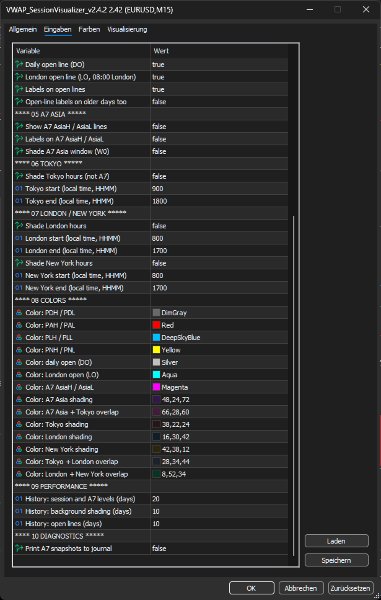Viewport: 381px width, 600px height.
Task: Save settings with the Speichern button
Action: (x=337, y=560)
